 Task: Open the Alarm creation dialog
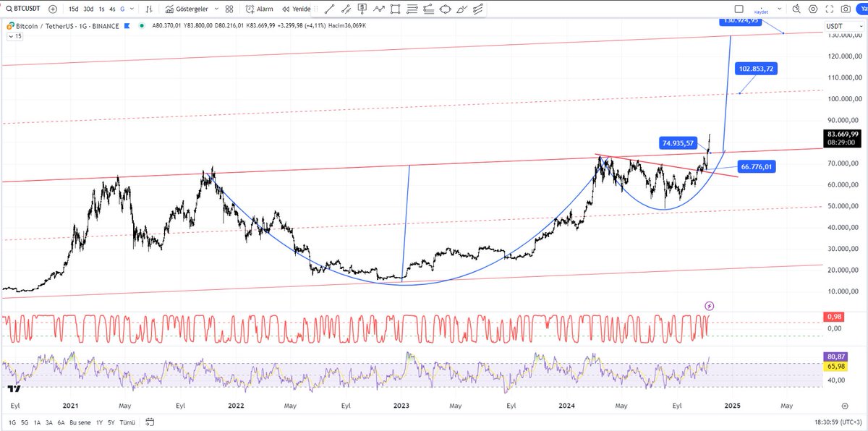click(x=259, y=9)
